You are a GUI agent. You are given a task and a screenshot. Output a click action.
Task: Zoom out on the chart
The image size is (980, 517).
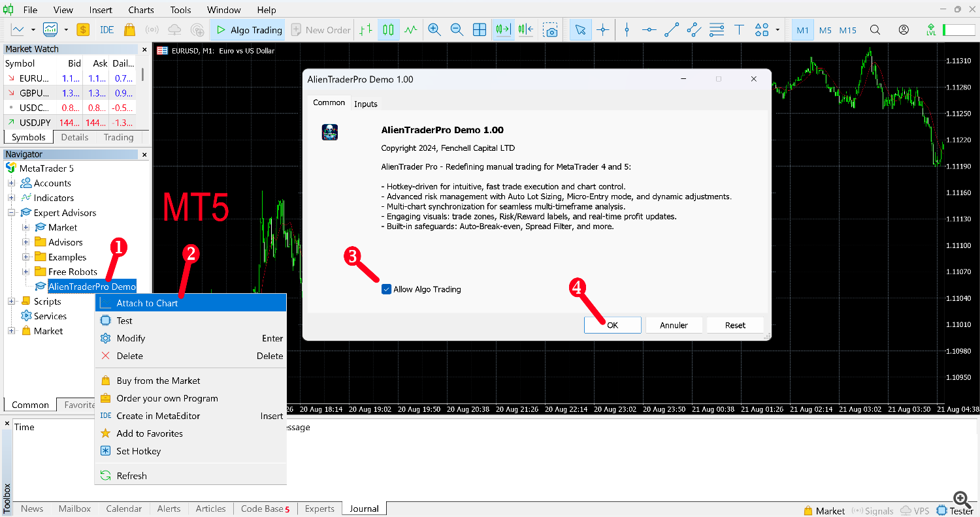(x=457, y=29)
